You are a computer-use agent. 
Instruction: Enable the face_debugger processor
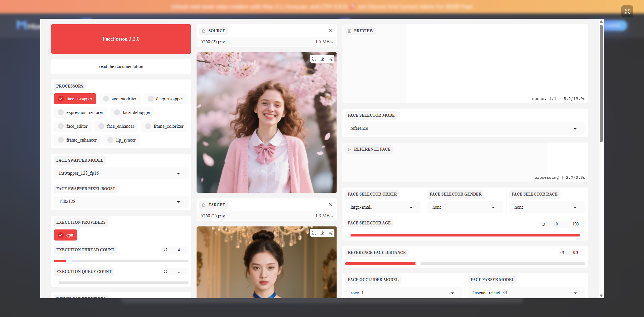[132, 113]
